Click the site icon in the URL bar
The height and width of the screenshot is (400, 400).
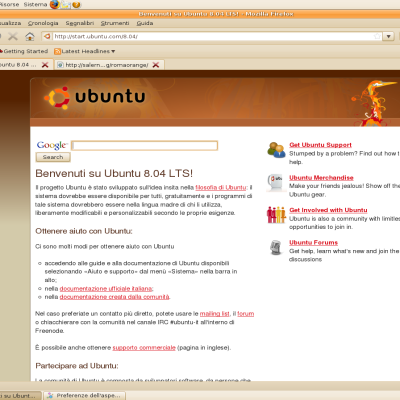pyautogui.click(x=47, y=36)
